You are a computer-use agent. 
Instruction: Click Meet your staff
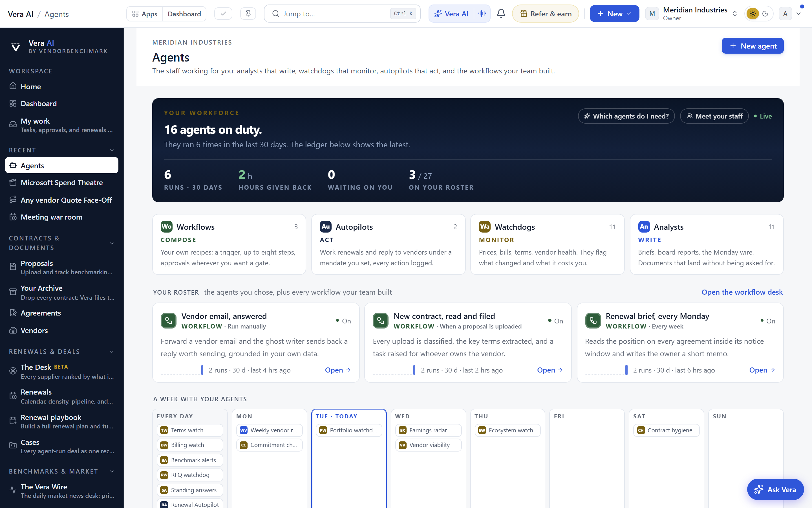[x=714, y=116]
